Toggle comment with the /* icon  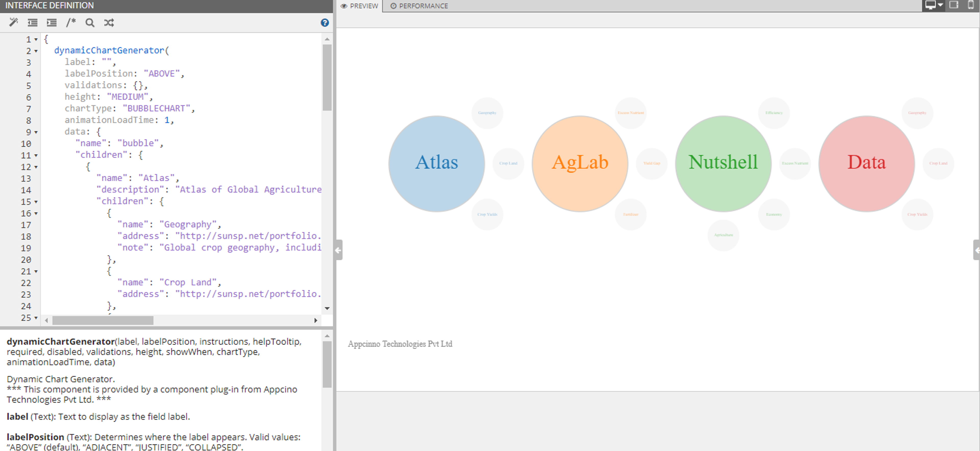[71, 22]
